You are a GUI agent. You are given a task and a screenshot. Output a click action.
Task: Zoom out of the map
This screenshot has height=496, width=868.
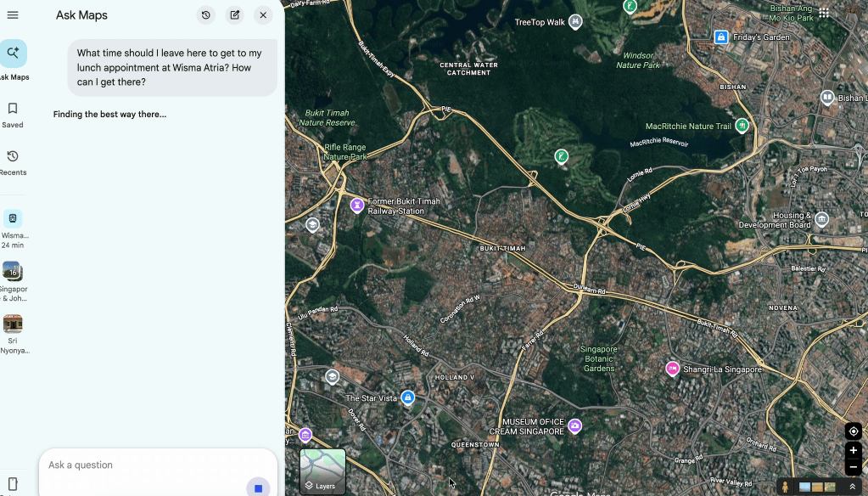click(853, 467)
